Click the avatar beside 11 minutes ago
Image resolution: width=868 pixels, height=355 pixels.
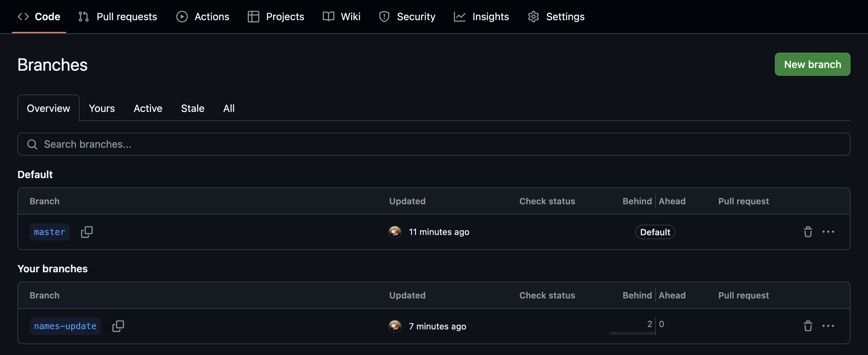[395, 232]
